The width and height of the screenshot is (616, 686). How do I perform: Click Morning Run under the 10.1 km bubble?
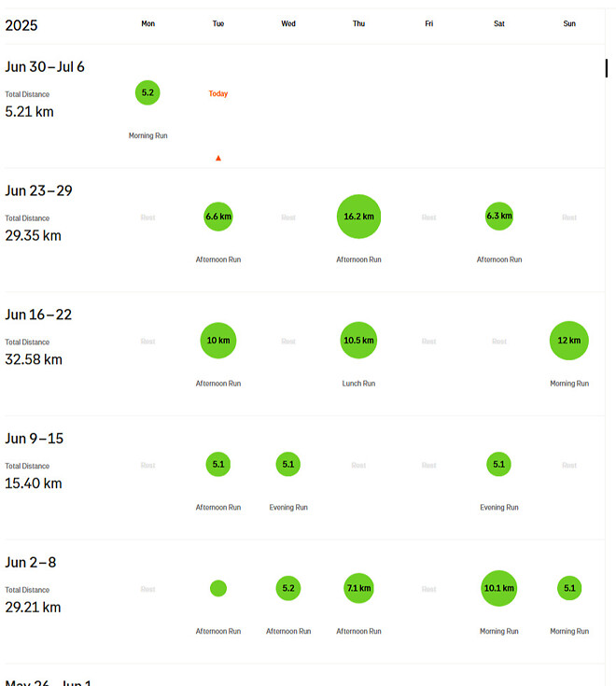(x=498, y=632)
